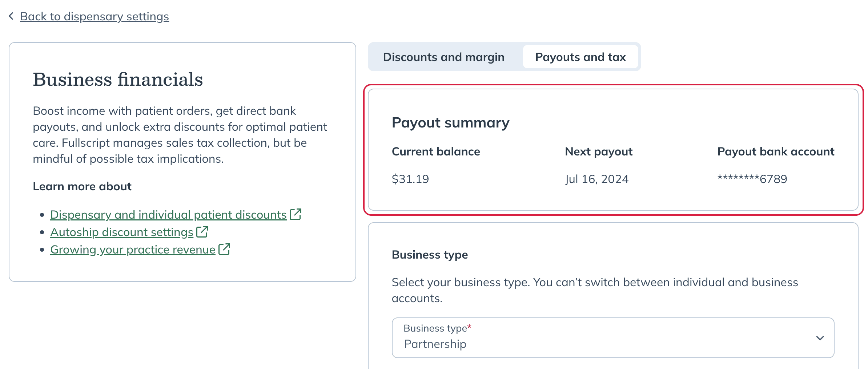Click the Business financials heading
Screen dimensions: 868x369
[x=118, y=79]
